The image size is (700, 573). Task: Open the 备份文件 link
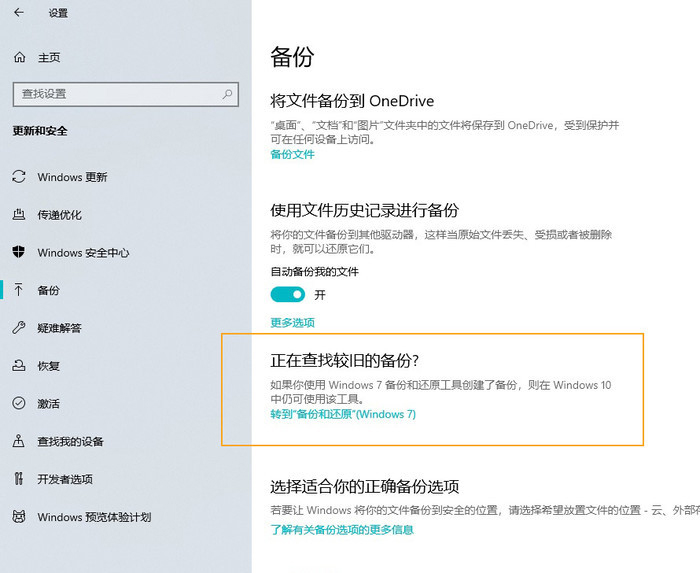point(292,155)
